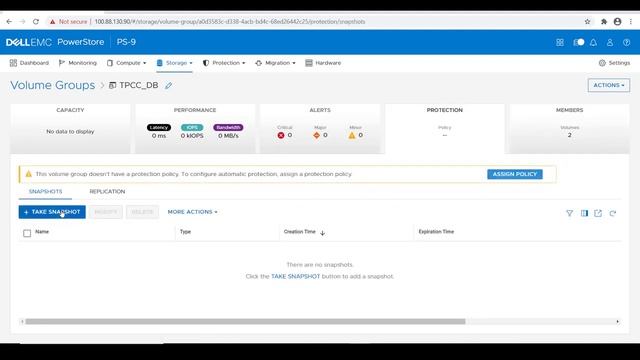
Task: Select the PERFORMANCE card
Action: 195,129
